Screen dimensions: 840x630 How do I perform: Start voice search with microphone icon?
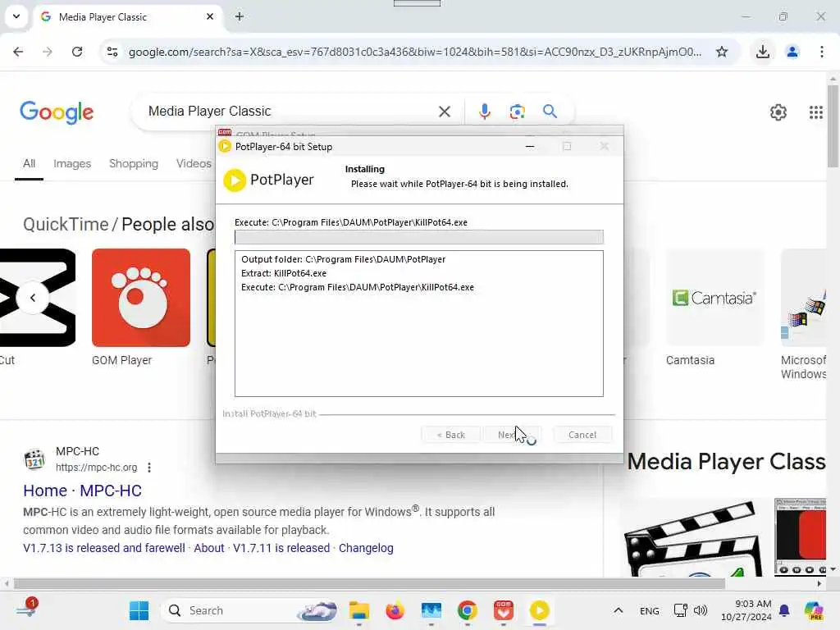tap(484, 112)
